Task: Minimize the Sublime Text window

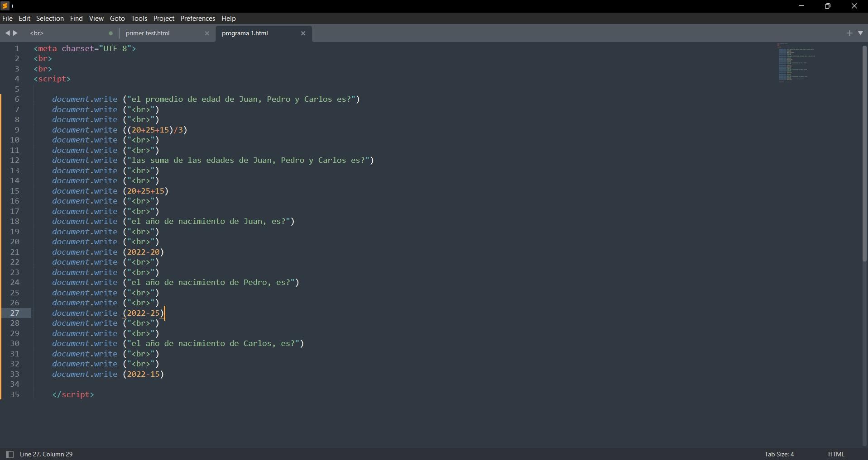Action: [801, 6]
